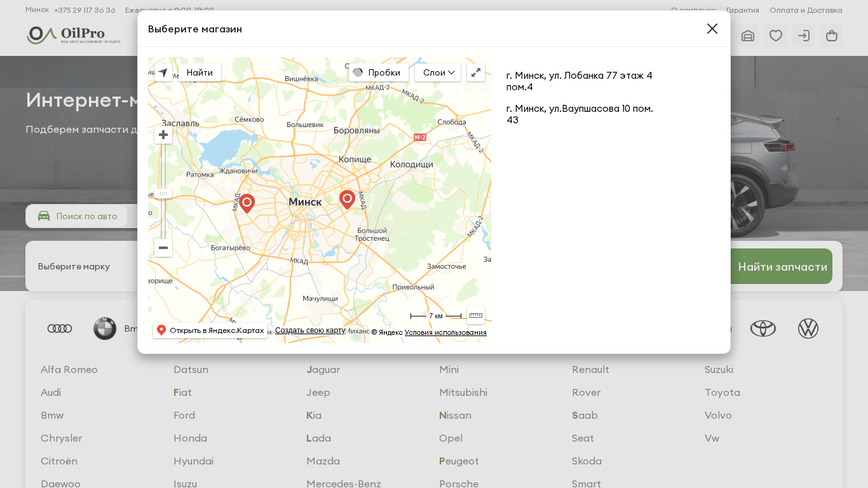Close the Выберите магазин dialog
The height and width of the screenshot is (488, 868).
click(x=712, y=29)
